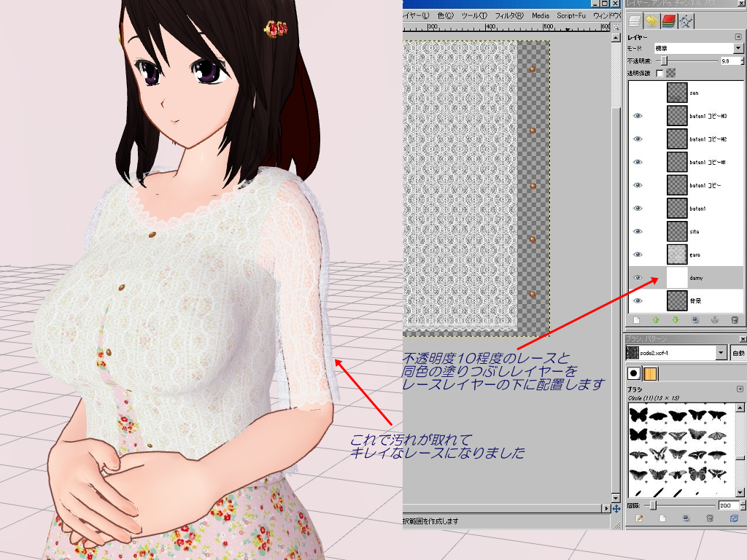Open the Paths tab icon
Screen dimensions: 747x560
[x=686, y=22]
